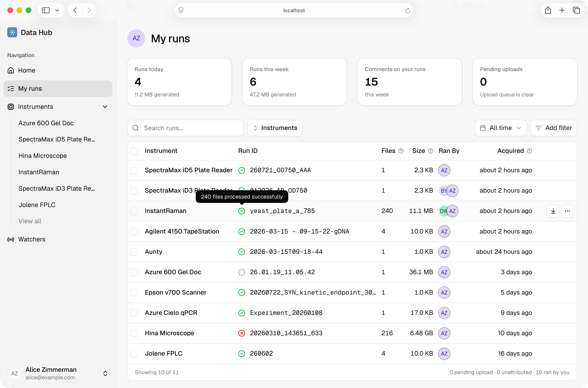Select My runs in the navigation

[58, 89]
